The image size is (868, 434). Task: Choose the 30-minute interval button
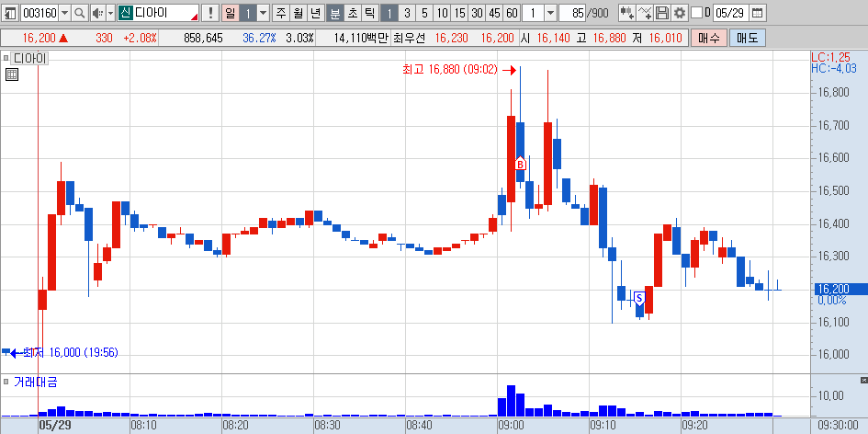click(x=478, y=13)
